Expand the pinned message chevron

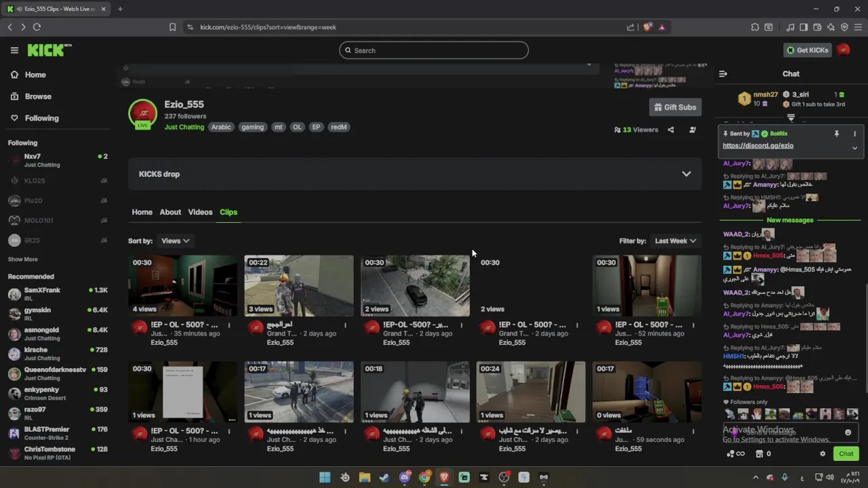[x=854, y=148]
